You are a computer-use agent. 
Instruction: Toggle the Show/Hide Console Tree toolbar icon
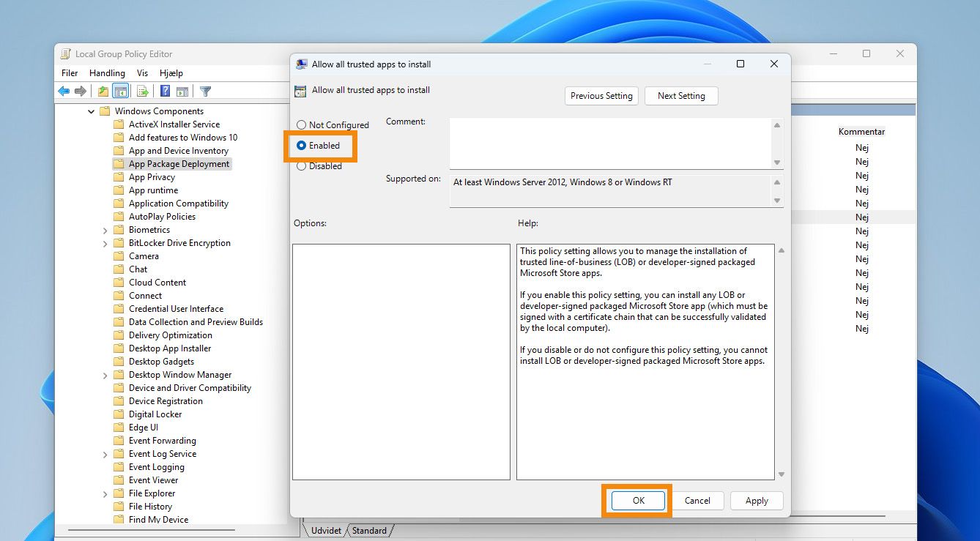tap(121, 92)
